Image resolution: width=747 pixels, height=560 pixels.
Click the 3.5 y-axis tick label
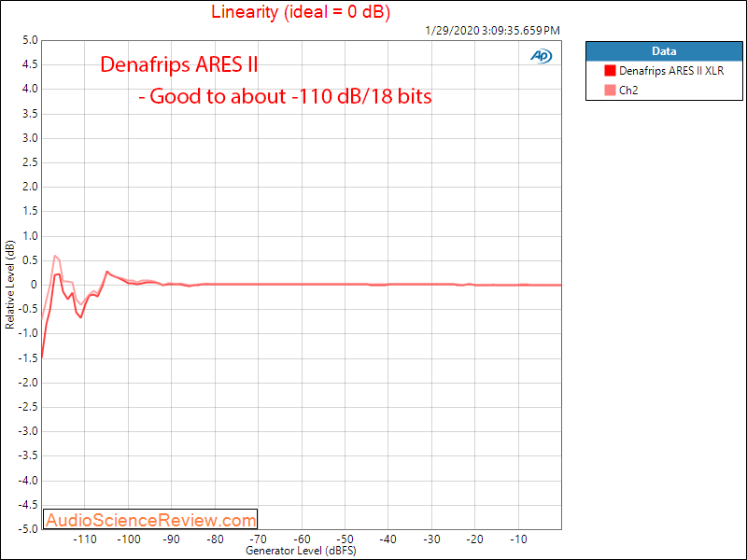point(30,114)
